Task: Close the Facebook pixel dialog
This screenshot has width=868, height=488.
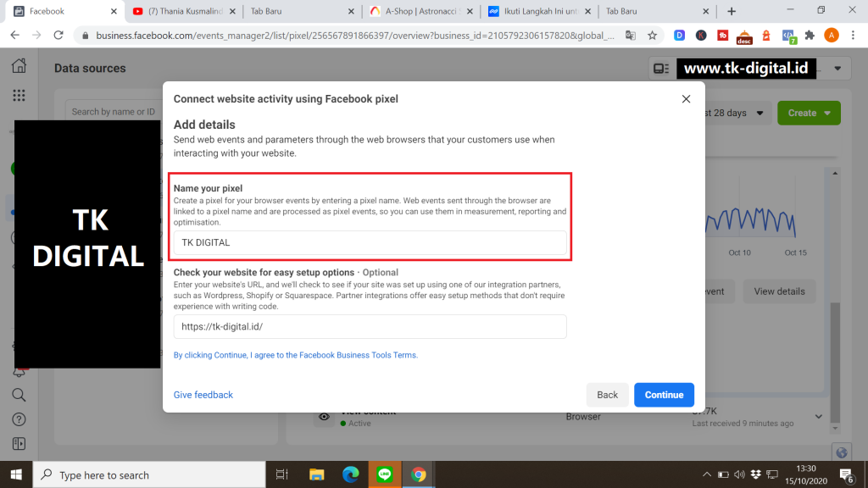Action: (x=686, y=99)
